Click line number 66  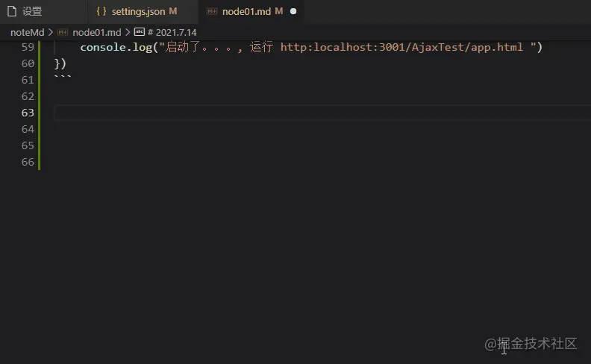coord(28,162)
